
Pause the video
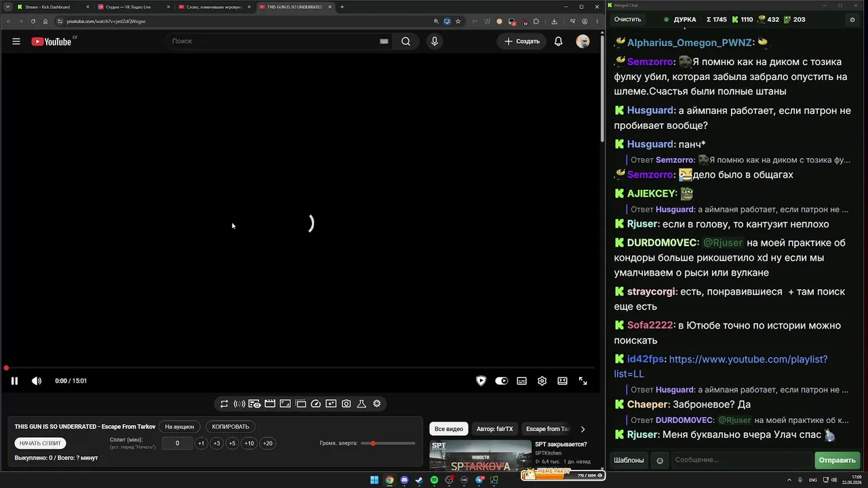[x=14, y=381]
